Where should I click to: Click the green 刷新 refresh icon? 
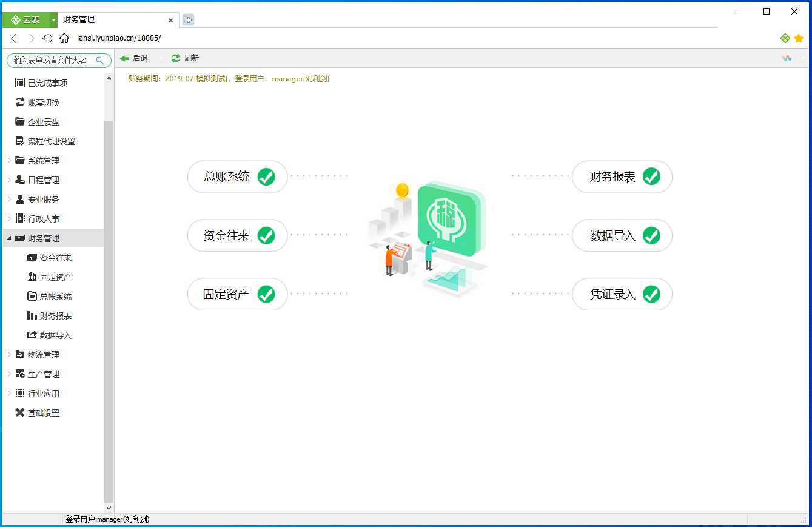pos(176,58)
